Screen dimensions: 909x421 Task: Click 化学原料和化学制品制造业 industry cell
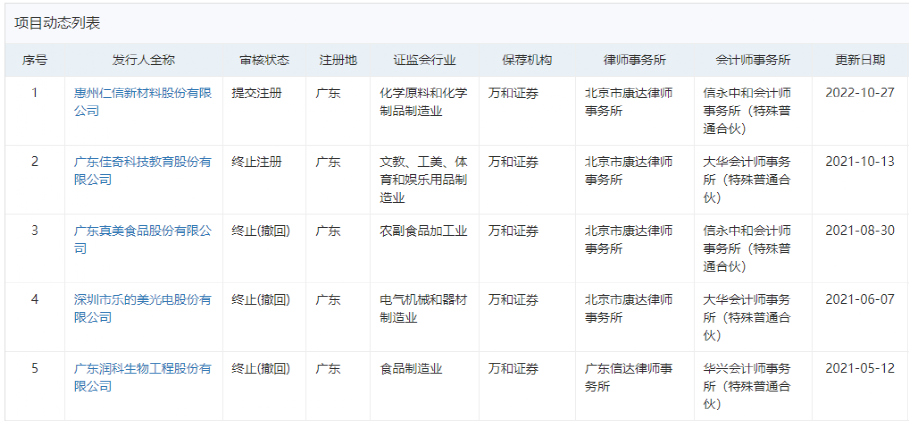click(424, 101)
